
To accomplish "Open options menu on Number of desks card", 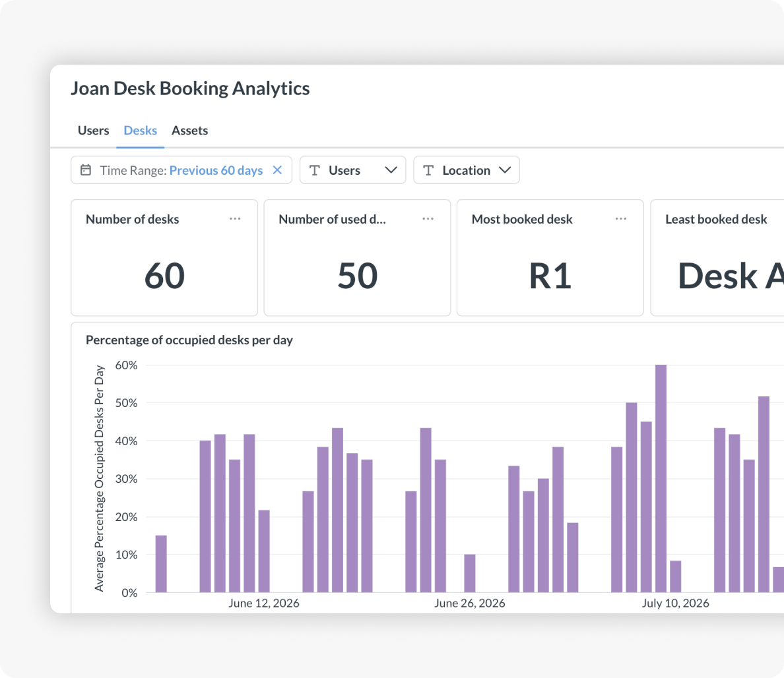I will point(235,219).
